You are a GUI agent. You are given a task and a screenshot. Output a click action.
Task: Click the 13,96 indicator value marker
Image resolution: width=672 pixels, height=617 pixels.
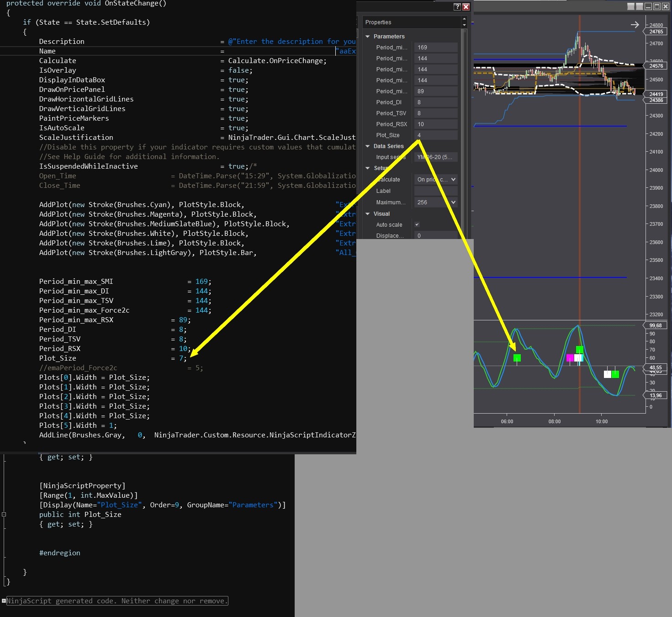click(x=656, y=395)
